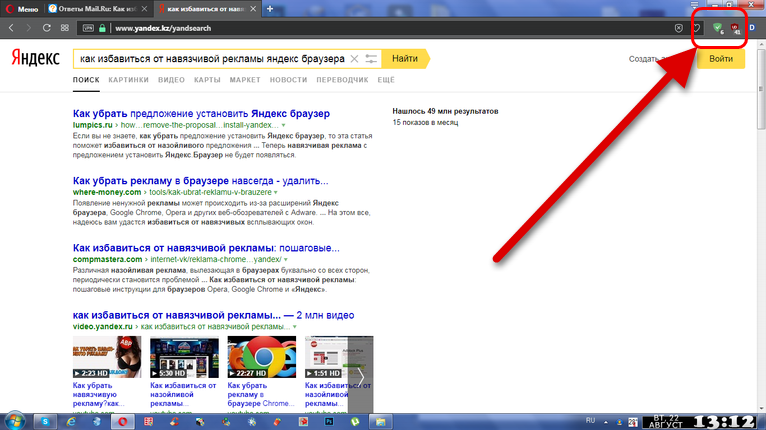Play the 5:30 HD video thumbnail
Image resolution: width=766 pixels, height=430 pixels.
(x=184, y=357)
